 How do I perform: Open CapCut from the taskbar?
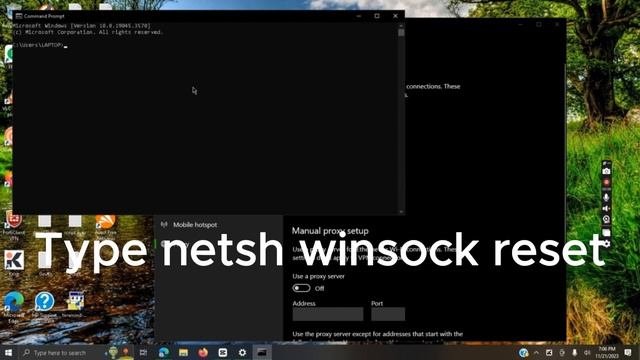[222, 353]
